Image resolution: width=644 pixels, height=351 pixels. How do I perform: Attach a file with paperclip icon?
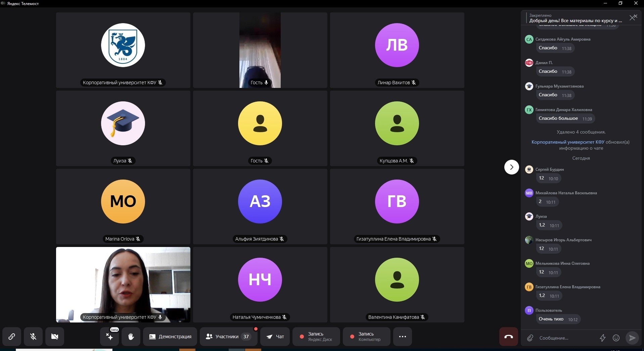[530, 338]
